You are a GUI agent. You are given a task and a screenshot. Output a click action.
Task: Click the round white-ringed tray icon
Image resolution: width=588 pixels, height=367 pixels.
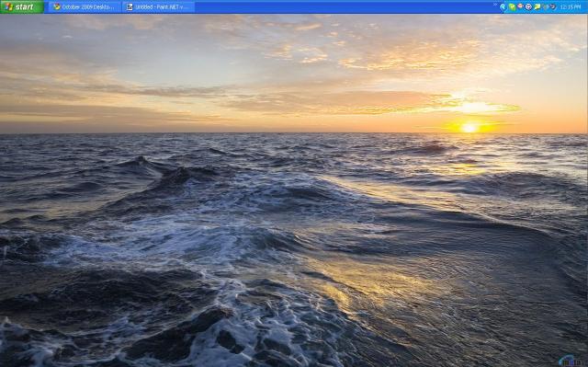pos(528,6)
